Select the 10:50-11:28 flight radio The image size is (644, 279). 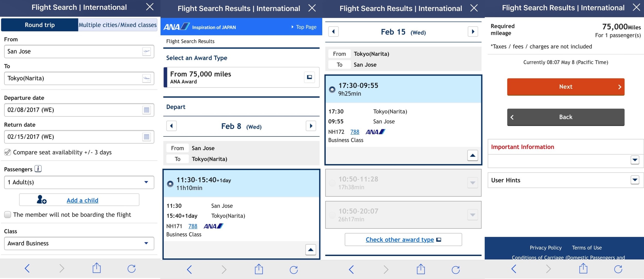[332, 183]
